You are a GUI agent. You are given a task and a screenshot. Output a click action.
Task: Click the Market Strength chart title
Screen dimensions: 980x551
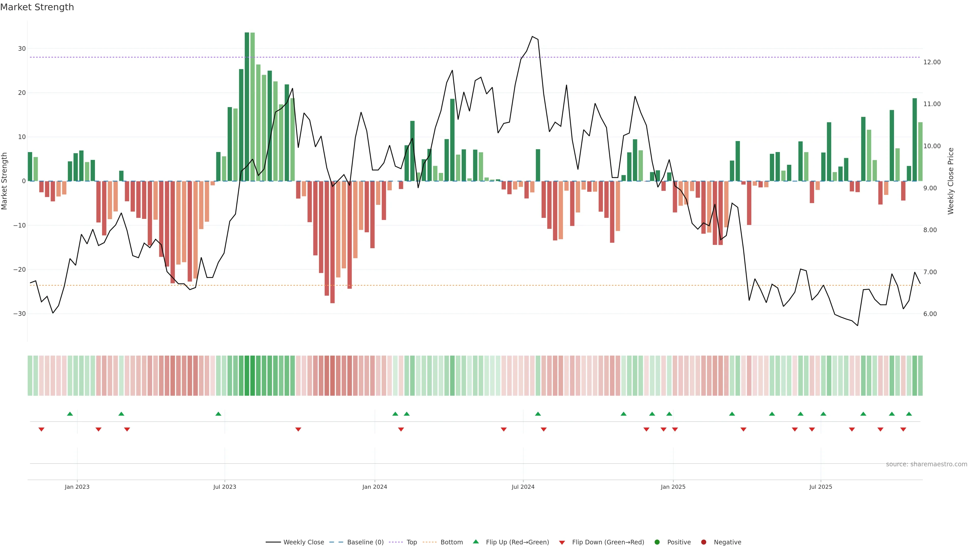(x=37, y=7)
